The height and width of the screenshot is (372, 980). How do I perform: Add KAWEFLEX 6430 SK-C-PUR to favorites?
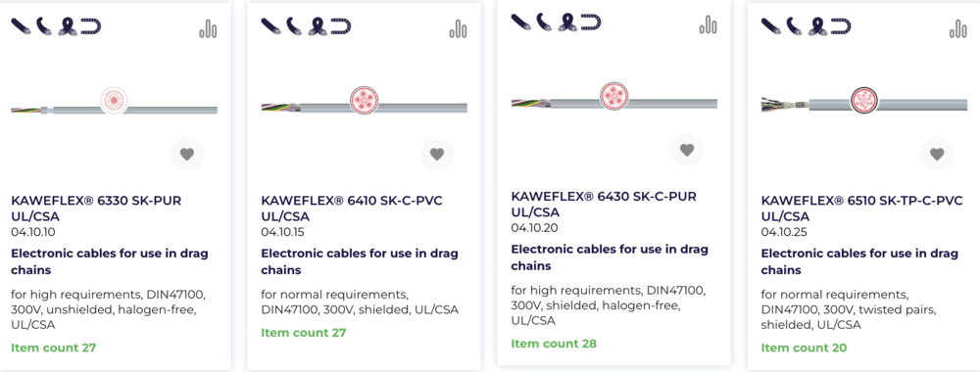click(687, 149)
